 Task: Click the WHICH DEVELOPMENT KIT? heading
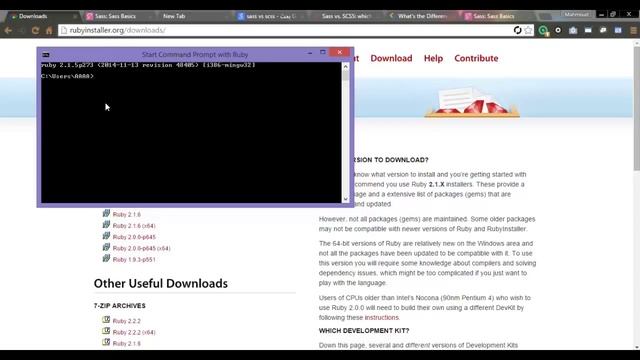pos(364,331)
